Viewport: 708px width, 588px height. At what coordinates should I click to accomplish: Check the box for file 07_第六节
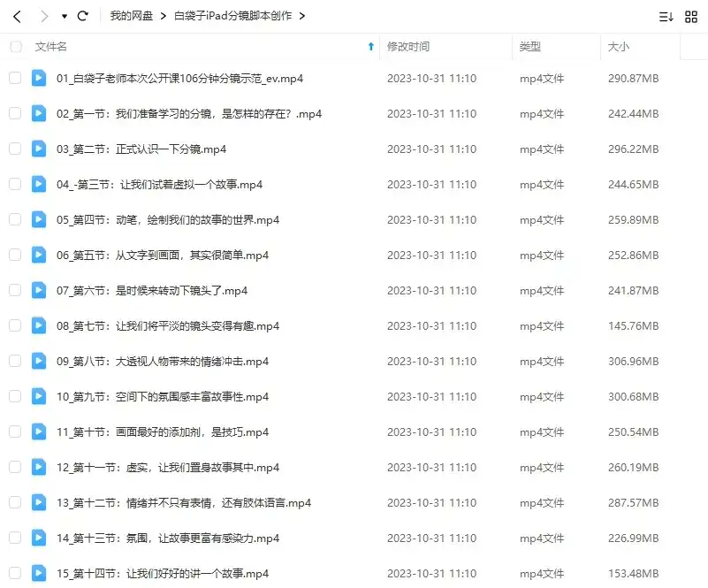pos(15,290)
